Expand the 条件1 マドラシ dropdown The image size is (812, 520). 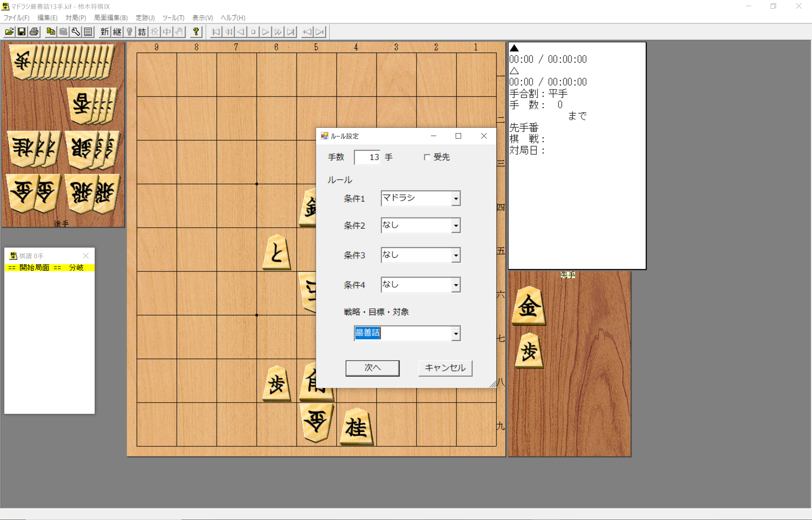[x=456, y=199]
